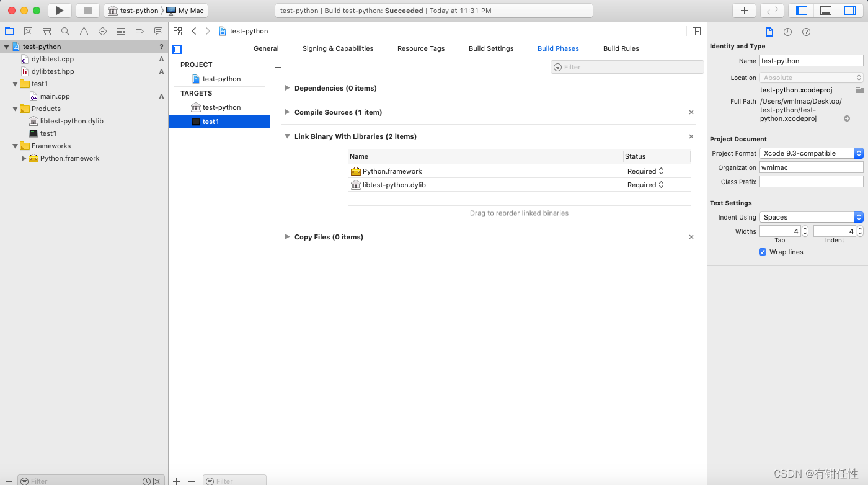
Task: Go forward with the right chevron
Action: click(x=208, y=31)
